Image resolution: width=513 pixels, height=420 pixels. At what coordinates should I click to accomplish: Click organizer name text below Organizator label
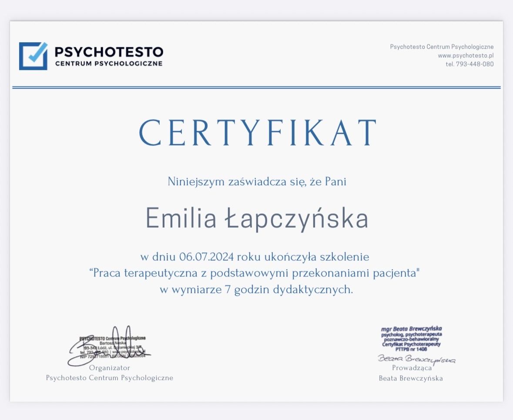pos(110,378)
